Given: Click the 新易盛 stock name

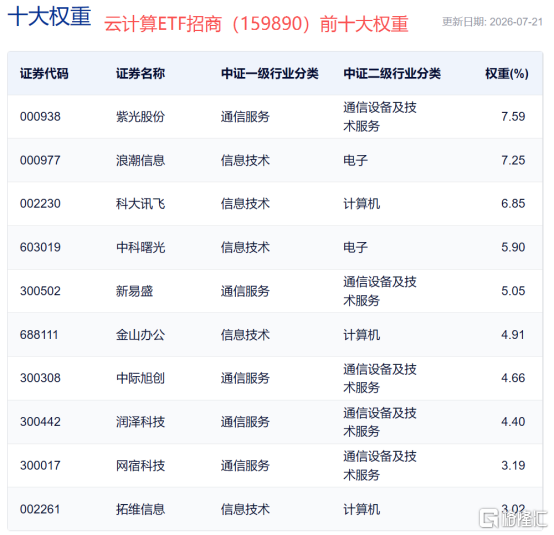Looking at the screenshot, I should click(134, 291).
